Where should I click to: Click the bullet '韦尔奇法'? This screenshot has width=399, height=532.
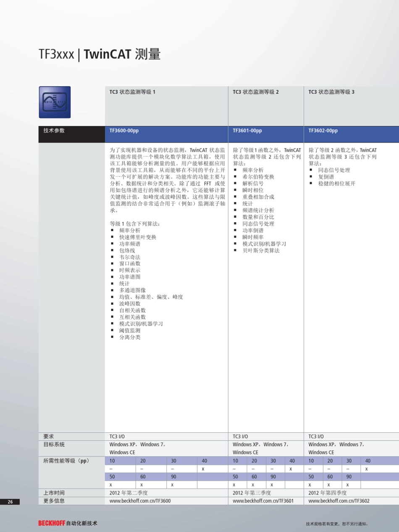pos(130,257)
